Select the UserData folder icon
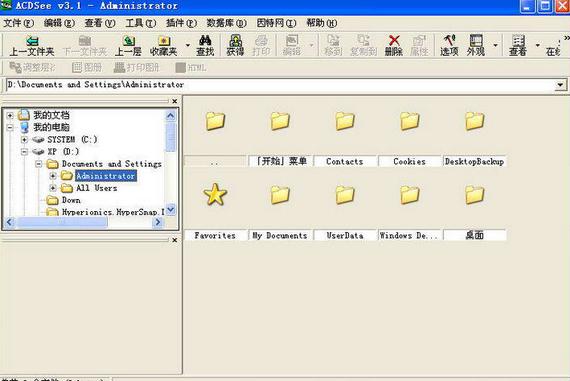This screenshot has height=381, width=570. (345, 195)
